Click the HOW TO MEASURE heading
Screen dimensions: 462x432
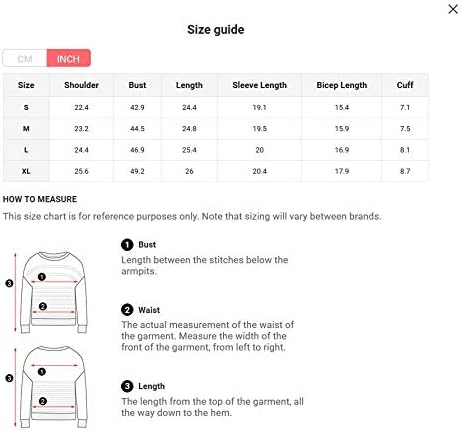coord(40,199)
